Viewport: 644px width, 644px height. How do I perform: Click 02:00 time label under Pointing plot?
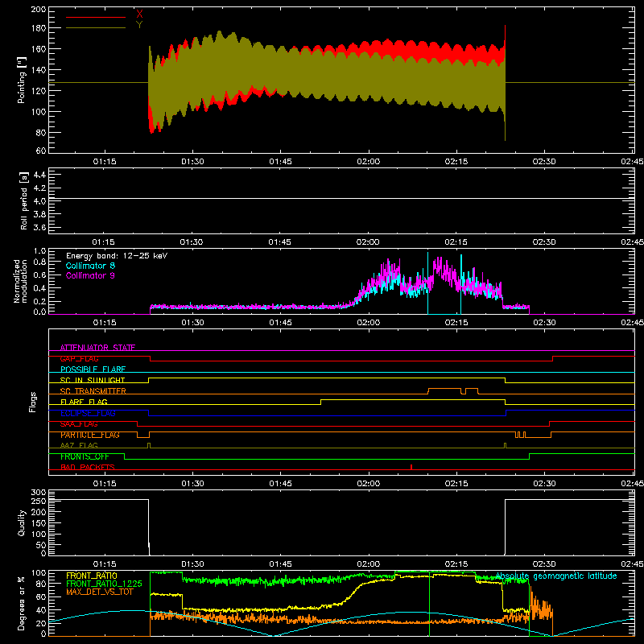369,162
